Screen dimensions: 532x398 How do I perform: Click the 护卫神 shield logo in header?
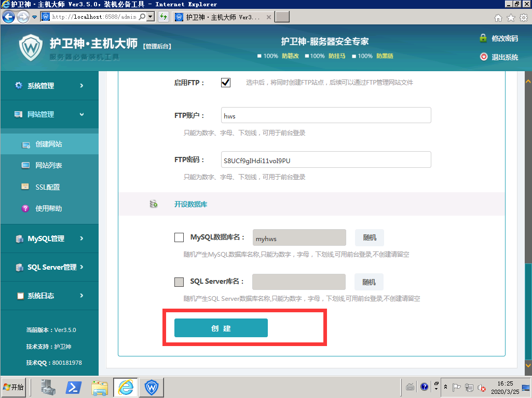(31, 48)
